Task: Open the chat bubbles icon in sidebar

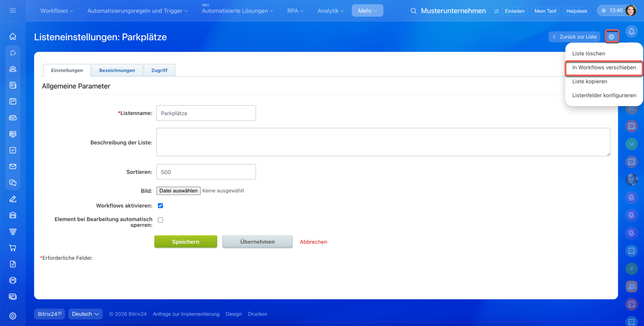Action: pos(13,183)
